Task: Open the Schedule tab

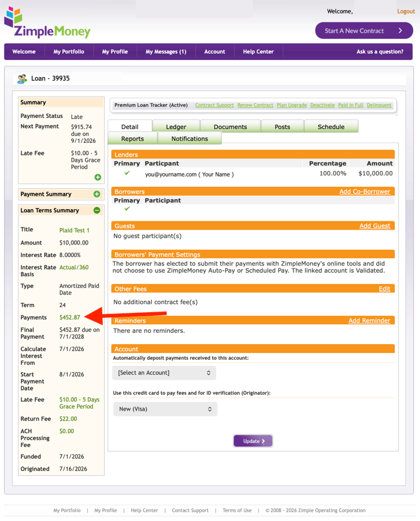Action: tap(331, 127)
